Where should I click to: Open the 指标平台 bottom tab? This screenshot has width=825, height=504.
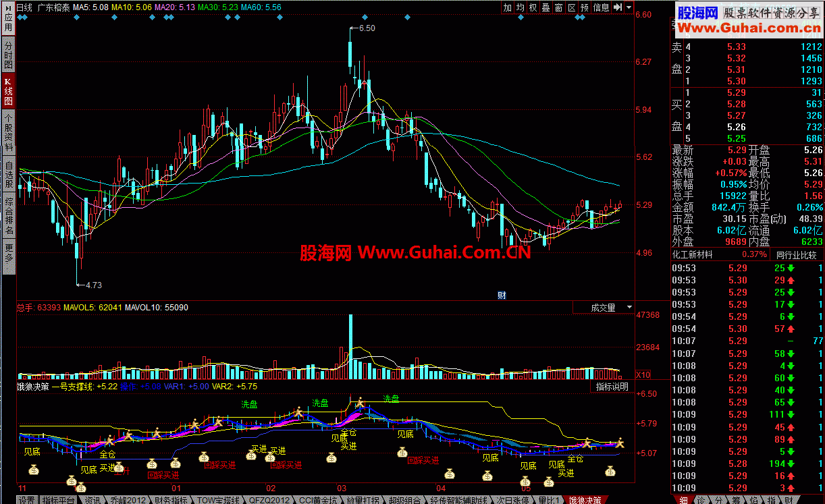(59, 499)
